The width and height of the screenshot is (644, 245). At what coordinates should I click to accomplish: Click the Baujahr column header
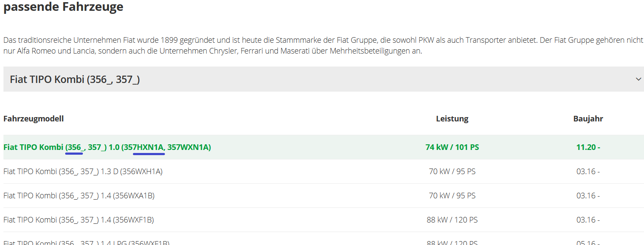[588, 118]
